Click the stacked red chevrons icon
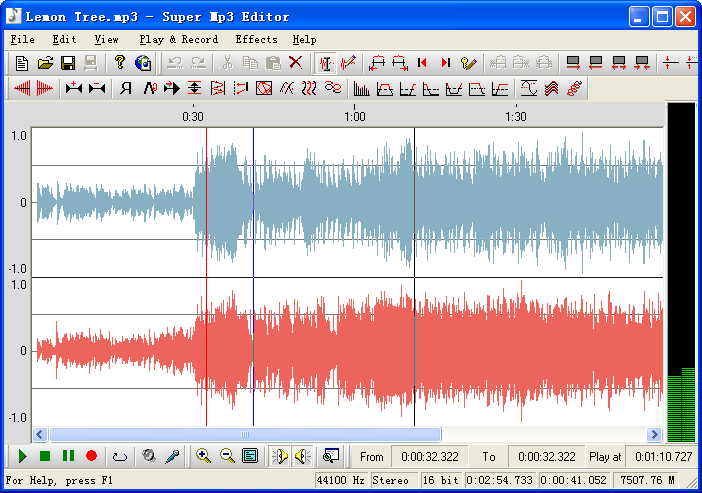This screenshot has height=493, width=702. pos(552,88)
